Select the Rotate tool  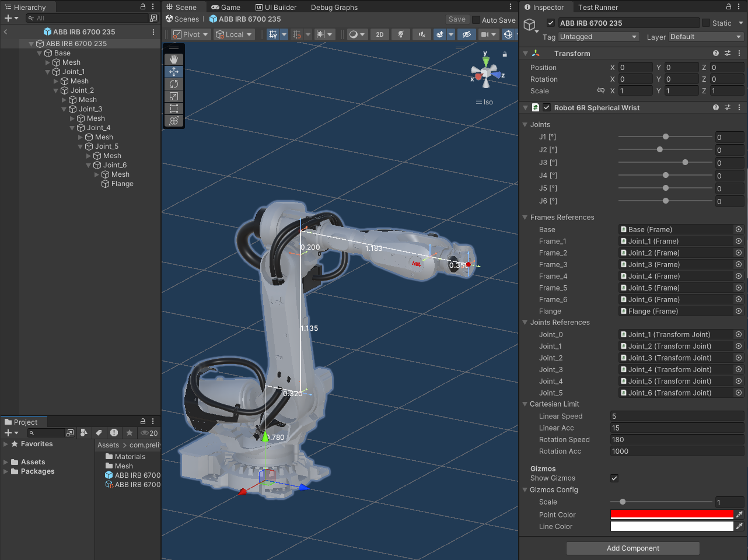(174, 84)
